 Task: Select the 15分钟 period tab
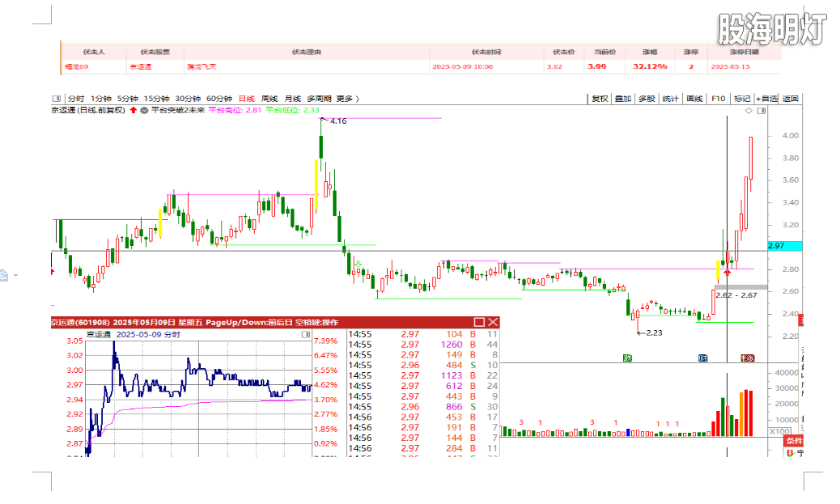tap(156, 99)
